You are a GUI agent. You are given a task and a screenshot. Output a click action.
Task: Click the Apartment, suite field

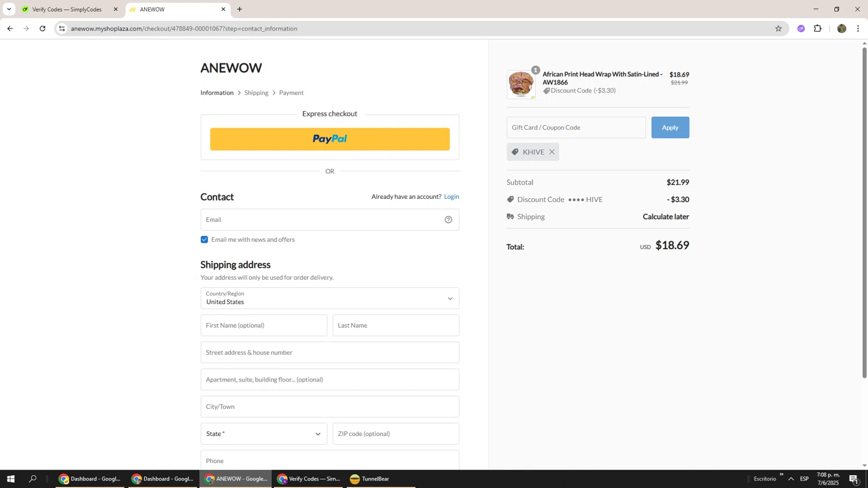330,380
